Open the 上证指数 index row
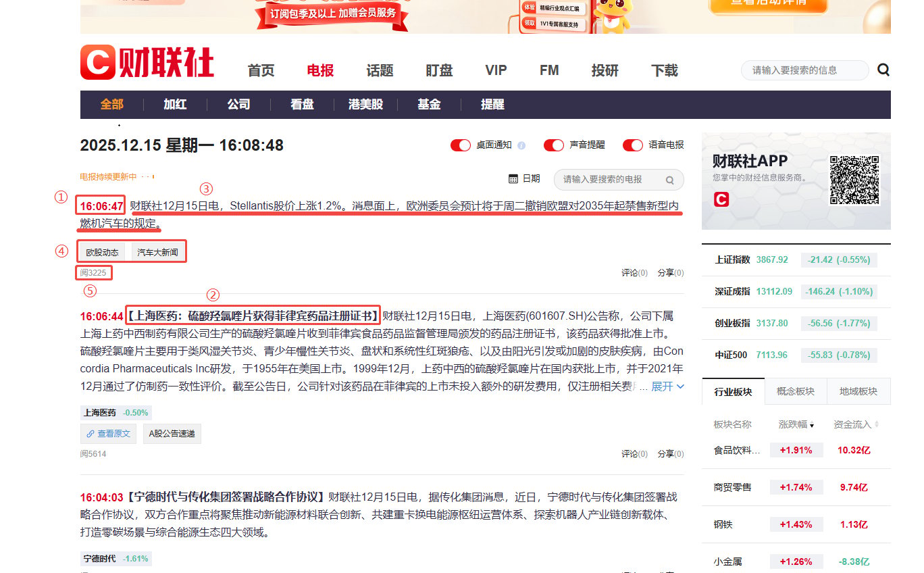Screen dimensions: 924x573 [x=796, y=259]
